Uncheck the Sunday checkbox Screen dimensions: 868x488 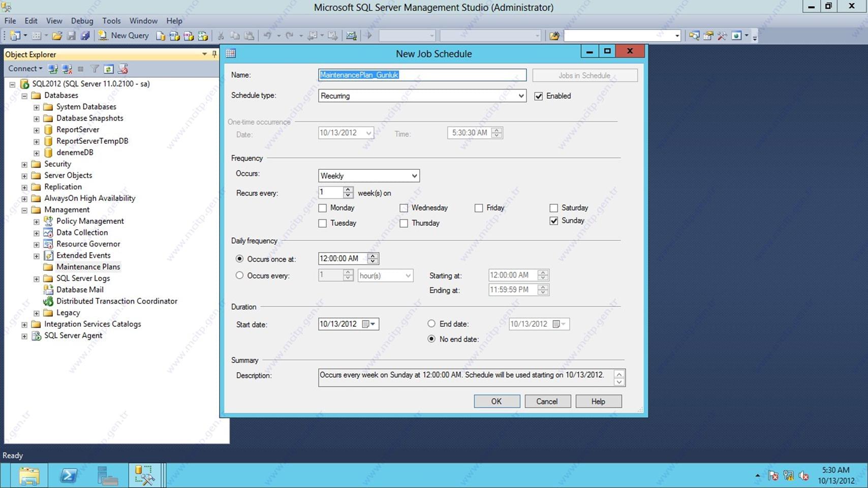pyautogui.click(x=553, y=221)
